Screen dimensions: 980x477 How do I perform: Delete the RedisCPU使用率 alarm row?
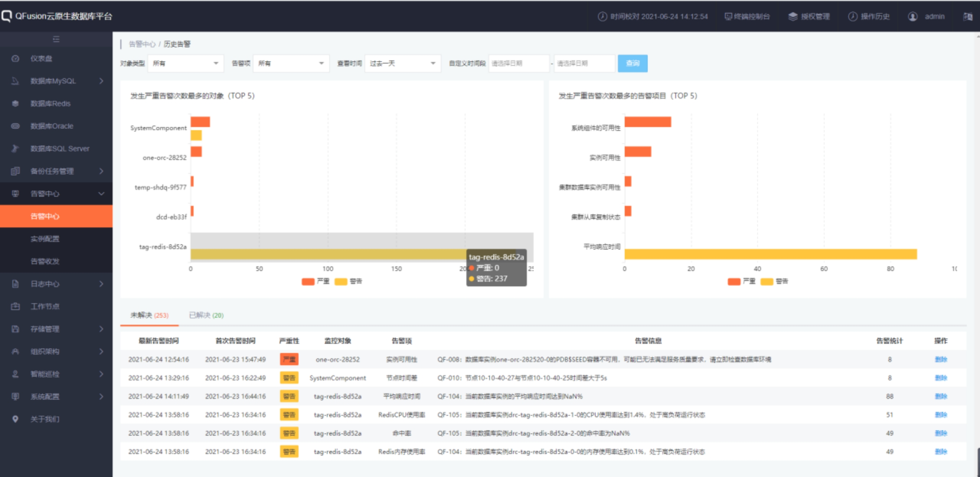[941, 415]
